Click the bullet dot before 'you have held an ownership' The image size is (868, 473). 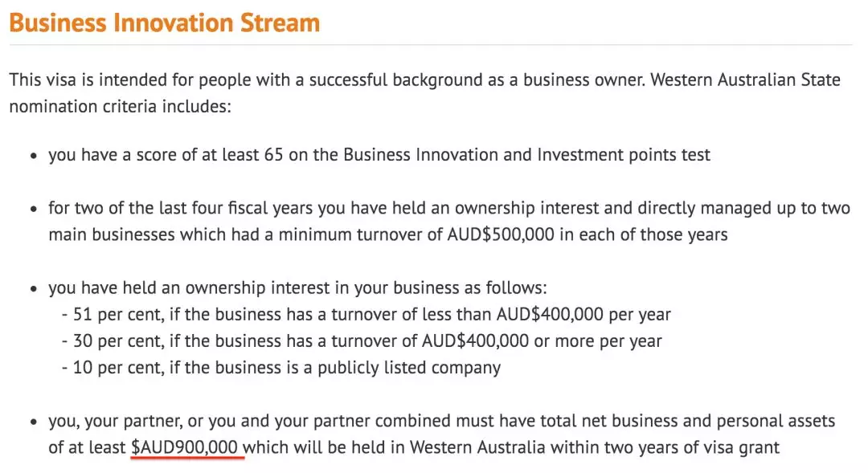(x=34, y=289)
